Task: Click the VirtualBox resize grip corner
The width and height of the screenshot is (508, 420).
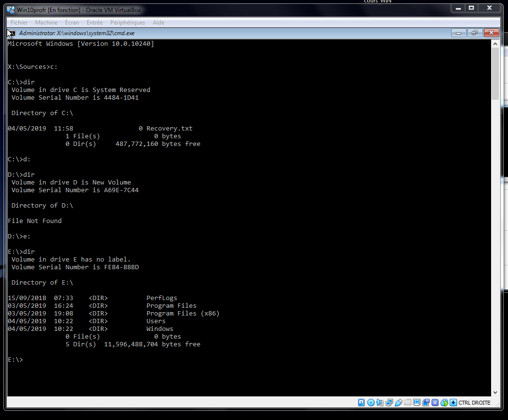Action: coord(497,405)
